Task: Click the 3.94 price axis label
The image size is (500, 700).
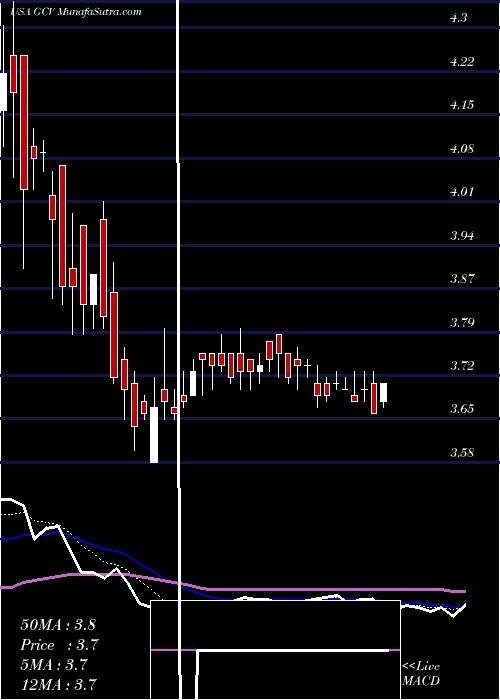Action: pos(462,236)
